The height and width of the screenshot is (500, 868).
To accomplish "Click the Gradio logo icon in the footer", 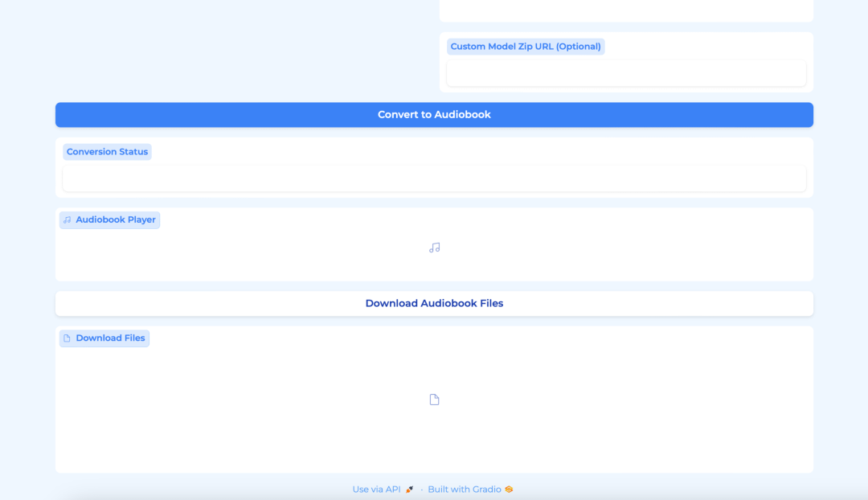I will (509, 490).
